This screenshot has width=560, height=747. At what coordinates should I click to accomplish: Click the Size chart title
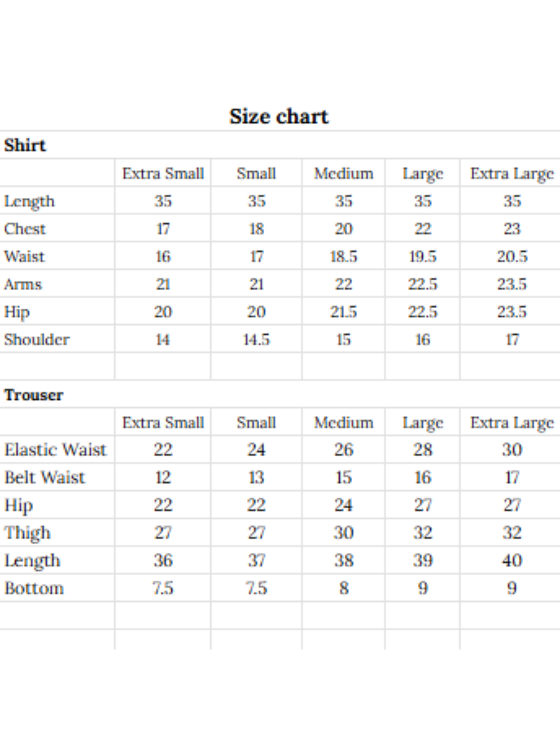tap(279, 116)
